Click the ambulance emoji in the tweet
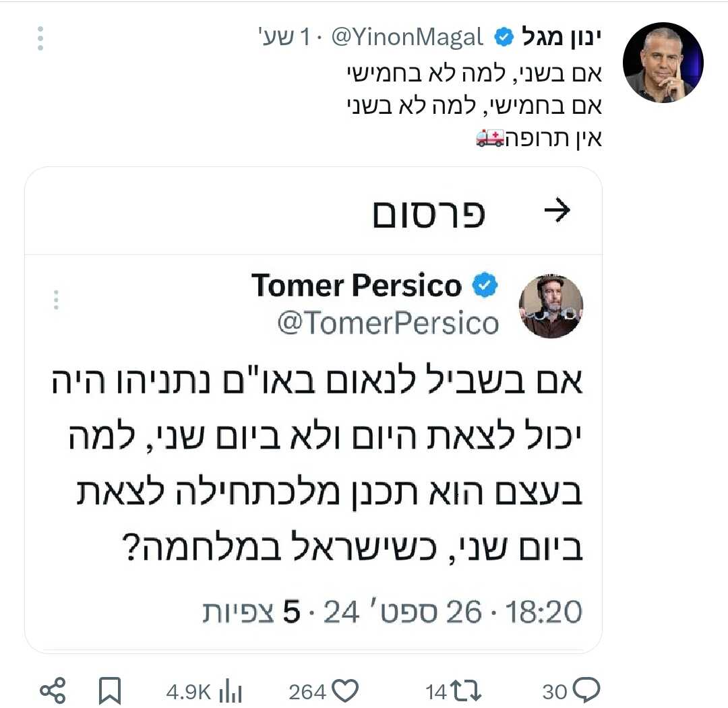 (x=490, y=138)
